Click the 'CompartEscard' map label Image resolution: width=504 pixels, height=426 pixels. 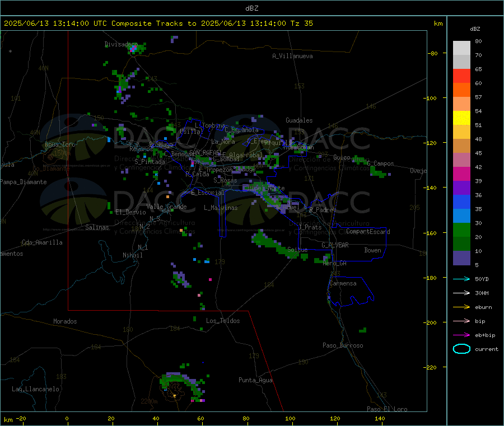368,232
